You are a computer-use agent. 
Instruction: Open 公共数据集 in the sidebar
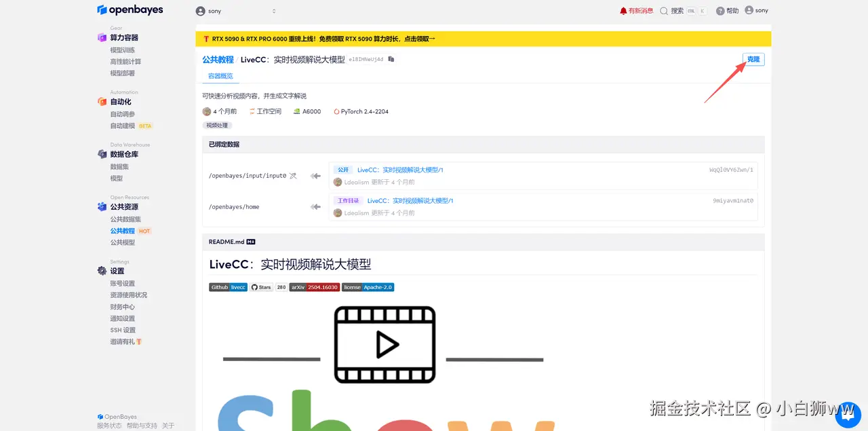coord(126,219)
